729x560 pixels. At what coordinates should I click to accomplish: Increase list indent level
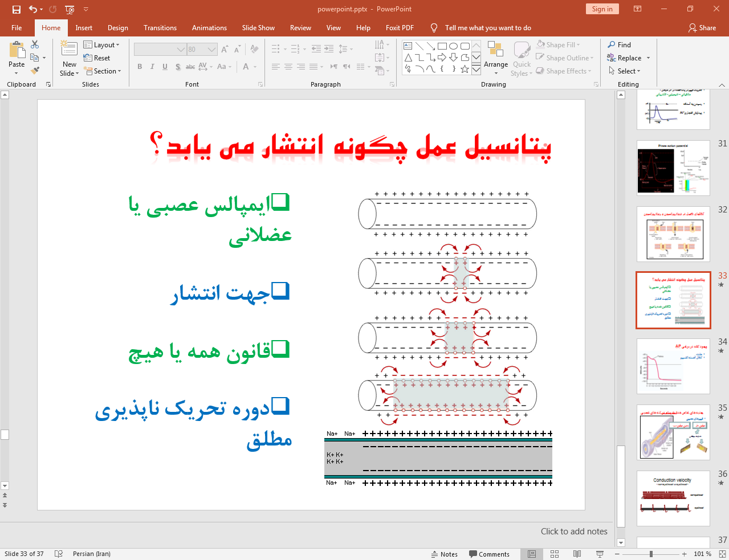pyautogui.click(x=329, y=49)
